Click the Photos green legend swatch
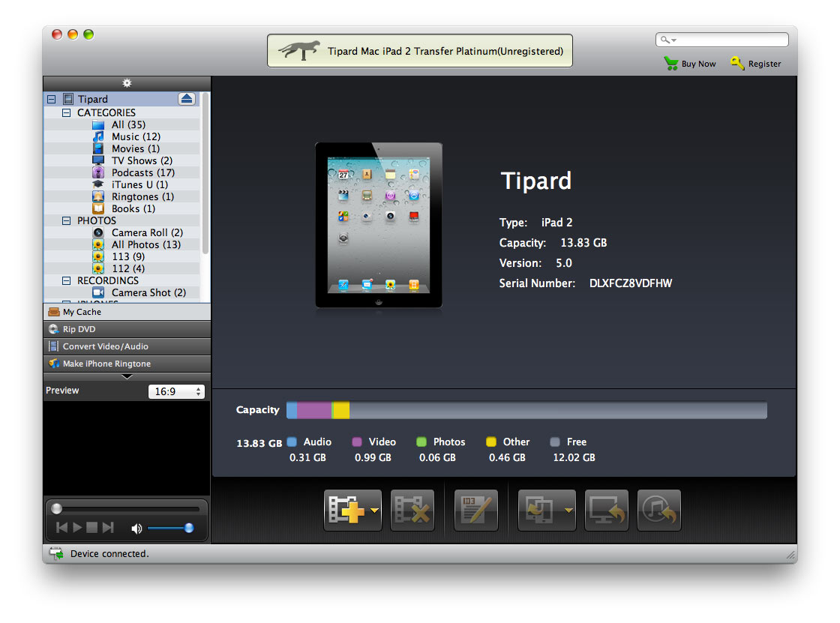 point(421,442)
